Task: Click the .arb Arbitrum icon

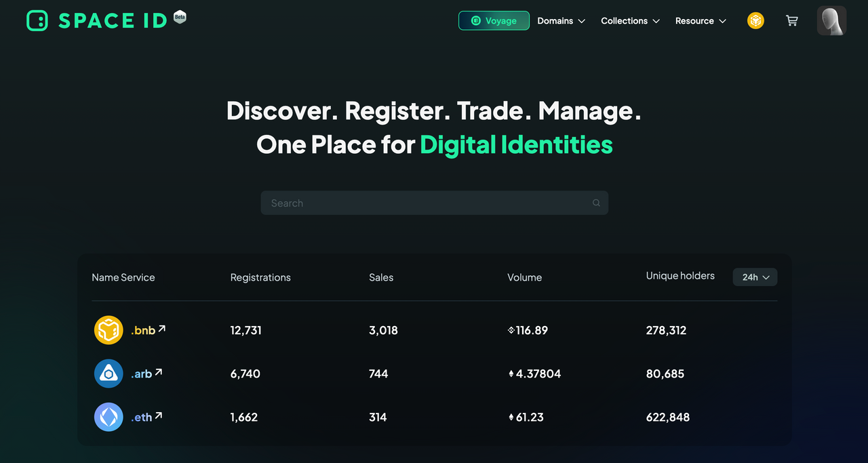Action: coord(108,374)
